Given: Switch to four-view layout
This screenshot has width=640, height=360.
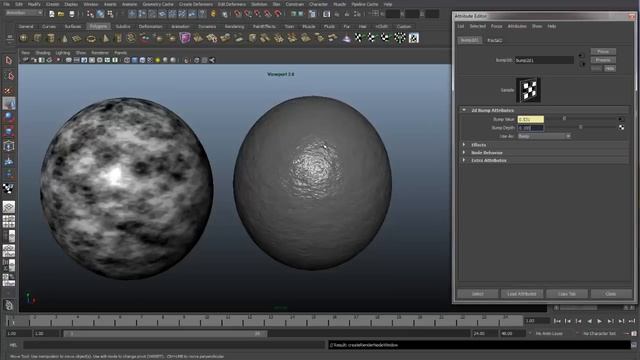Looking at the screenshot, I should (x=9, y=221).
